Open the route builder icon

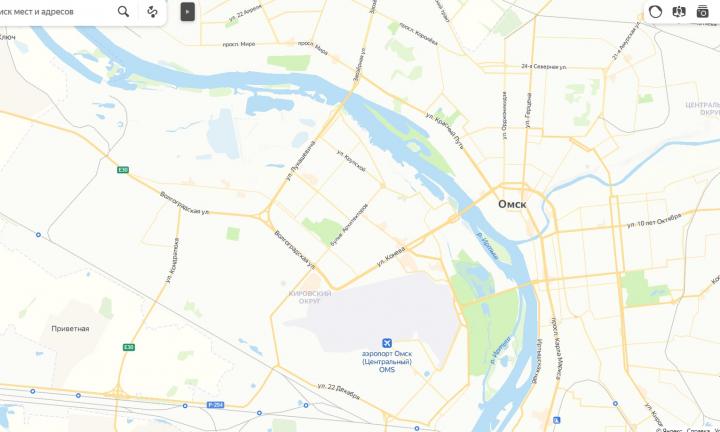click(x=152, y=11)
